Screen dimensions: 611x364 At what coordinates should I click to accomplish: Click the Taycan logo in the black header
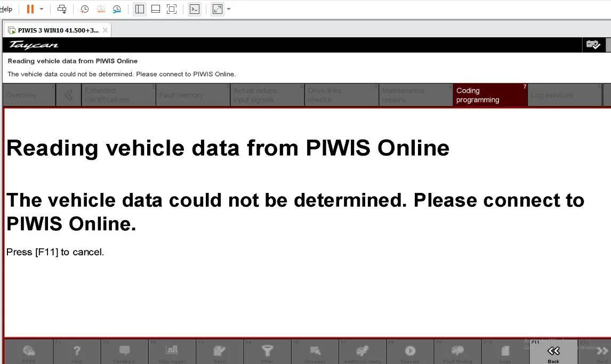34,45
